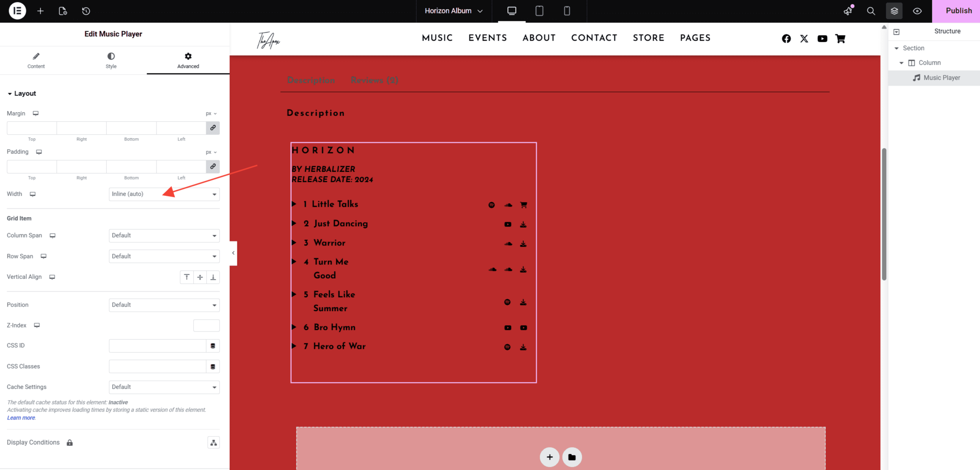Viewport: 980px width, 470px height.
Task: Click the CSS ID dynamic tags icon
Action: (x=213, y=346)
